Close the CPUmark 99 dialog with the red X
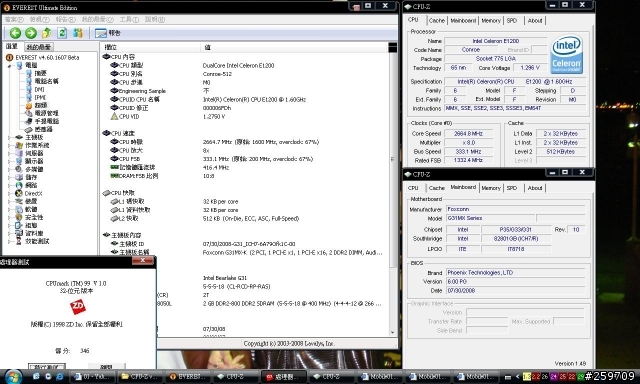The height and width of the screenshot is (384, 640). click(143, 261)
